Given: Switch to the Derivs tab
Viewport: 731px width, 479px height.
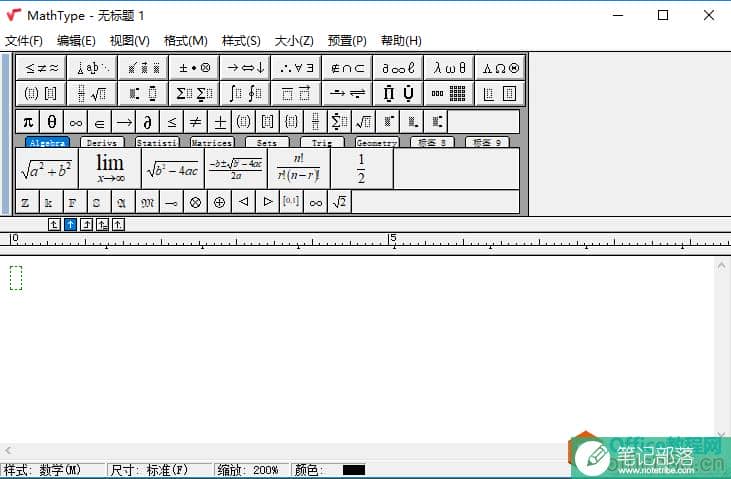Looking at the screenshot, I should 102,142.
